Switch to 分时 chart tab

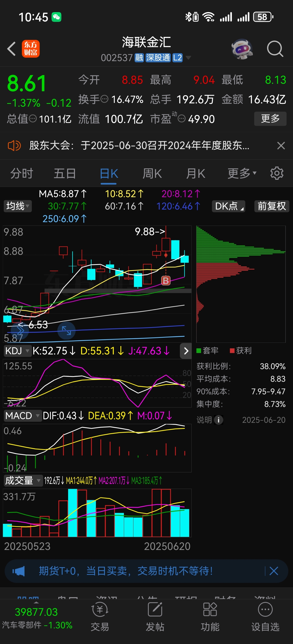pyautogui.click(x=21, y=174)
